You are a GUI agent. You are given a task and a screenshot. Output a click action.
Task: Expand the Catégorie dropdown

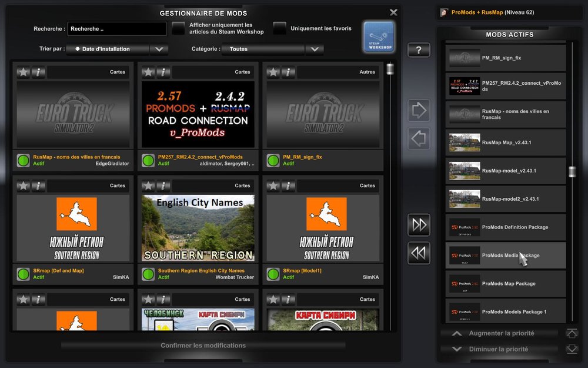(x=272, y=49)
